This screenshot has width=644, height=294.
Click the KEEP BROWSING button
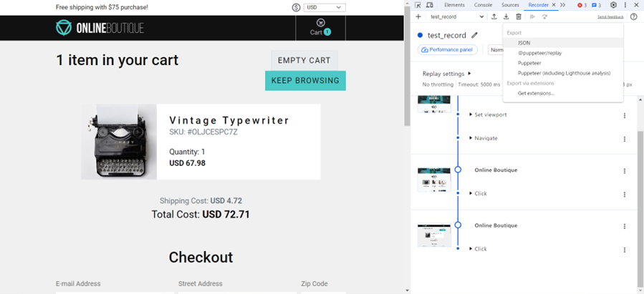pyautogui.click(x=305, y=81)
